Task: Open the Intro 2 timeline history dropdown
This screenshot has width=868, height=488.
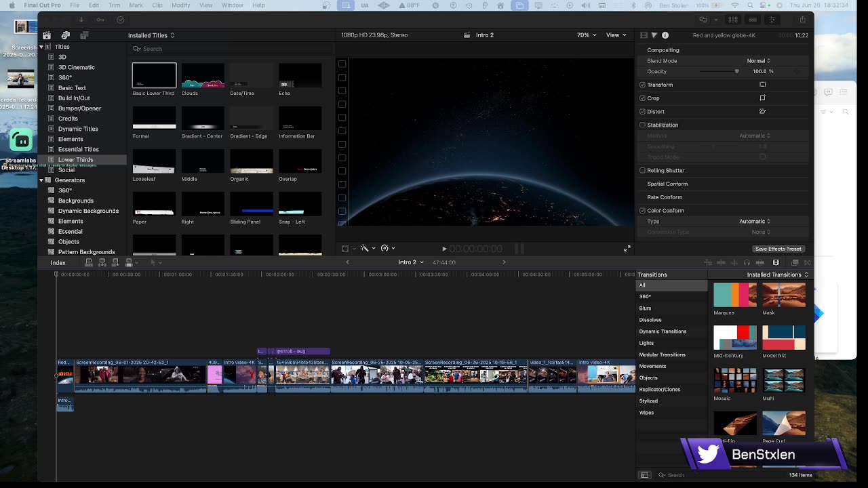Action: tap(411, 262)
